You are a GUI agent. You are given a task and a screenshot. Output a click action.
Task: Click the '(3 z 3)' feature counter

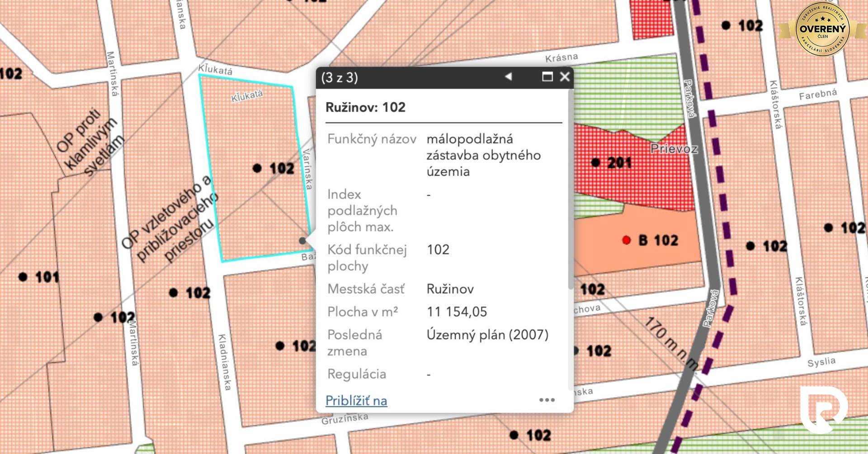(x=340, y=77)
